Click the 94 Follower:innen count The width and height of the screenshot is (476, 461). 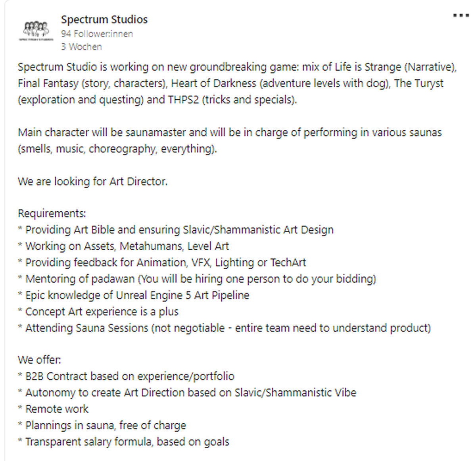97,34
